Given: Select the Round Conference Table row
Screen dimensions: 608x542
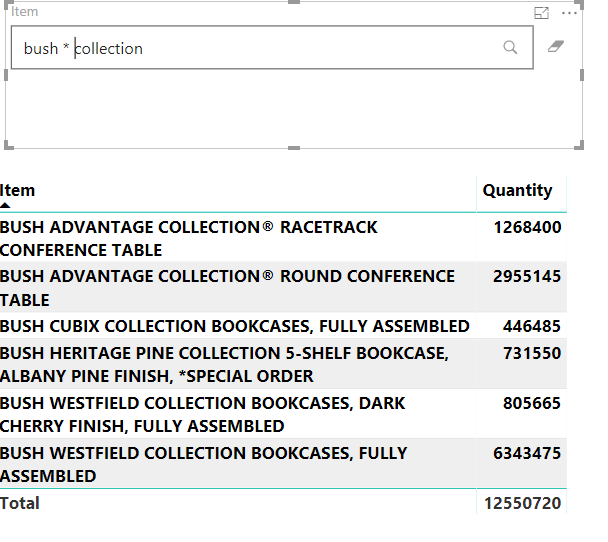Looking at the screenshot, I should pyautogui.click(x=227, y=287).
